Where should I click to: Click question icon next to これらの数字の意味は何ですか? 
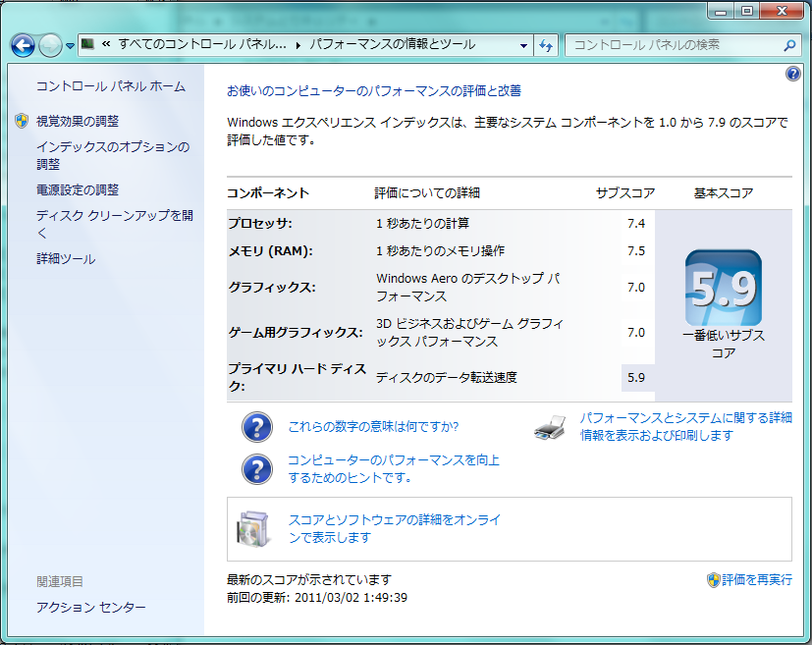coord(257,427)
